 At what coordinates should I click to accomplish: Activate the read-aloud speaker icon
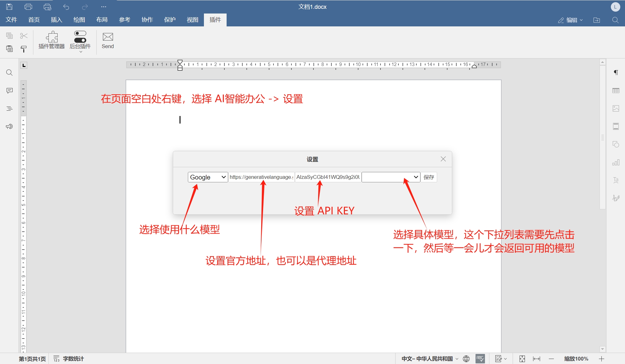(9, 126)
